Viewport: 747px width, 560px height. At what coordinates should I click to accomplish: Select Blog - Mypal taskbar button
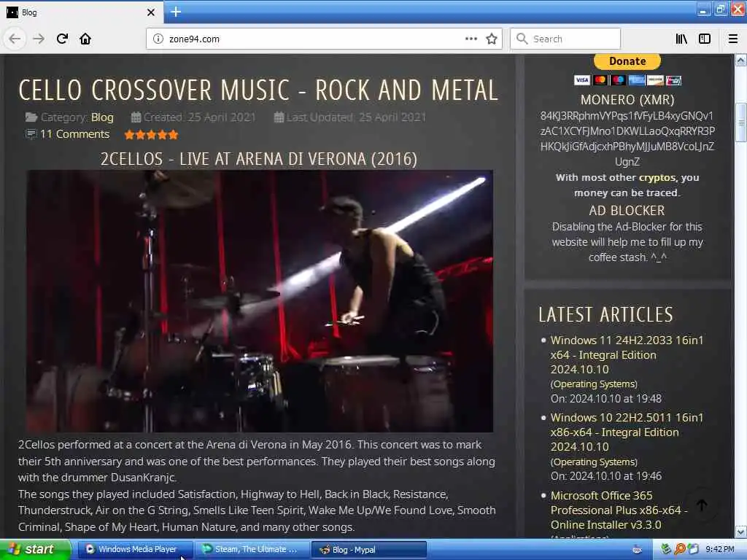369,550
